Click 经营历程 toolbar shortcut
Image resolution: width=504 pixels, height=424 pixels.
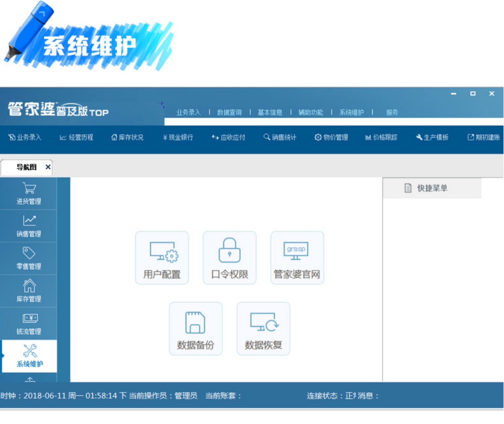pos(76,137)
